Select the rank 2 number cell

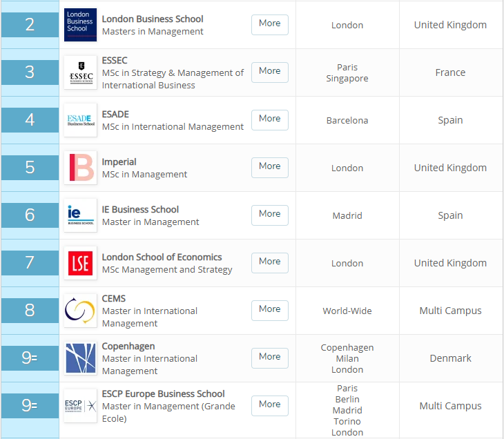click(30, 25)
